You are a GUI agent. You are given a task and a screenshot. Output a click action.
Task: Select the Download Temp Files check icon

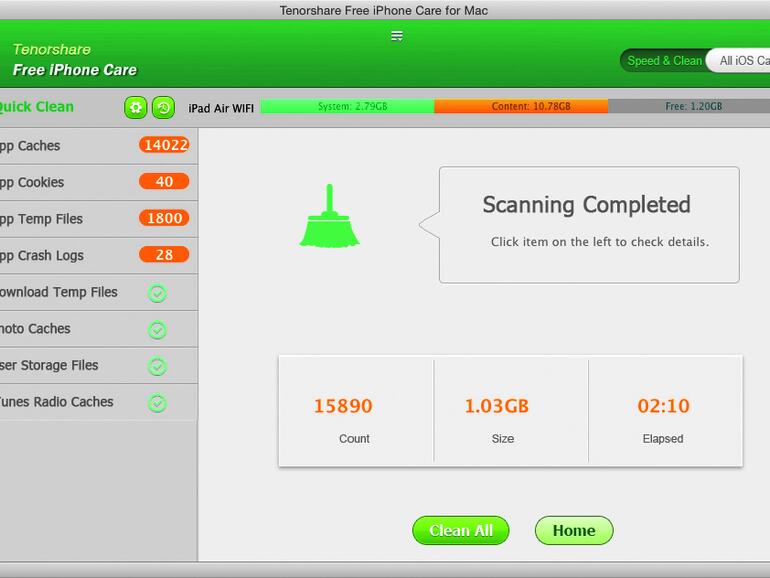pos(157,293)
